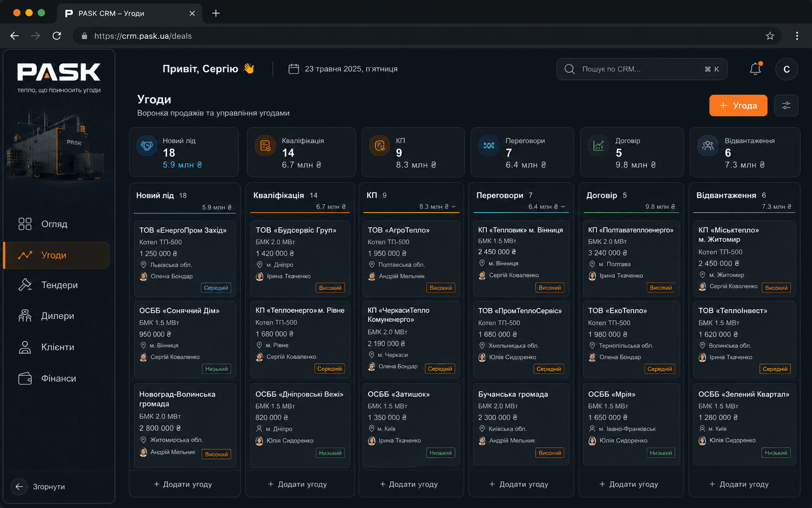Open КП «ЧеркасиТепло Комуненерго» deal
The height and width of the screenshot is (508, 812).
(411, 340)
